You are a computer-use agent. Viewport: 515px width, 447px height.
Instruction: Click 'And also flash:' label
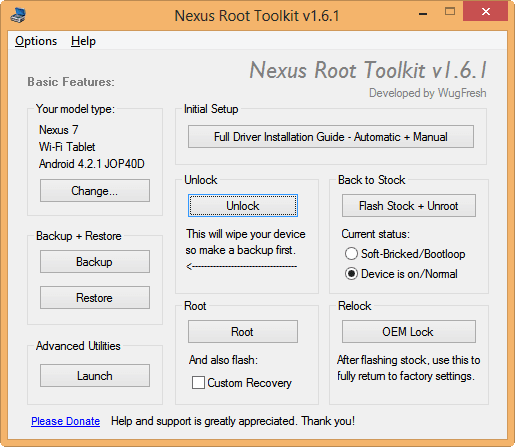(x=223, y=360)
